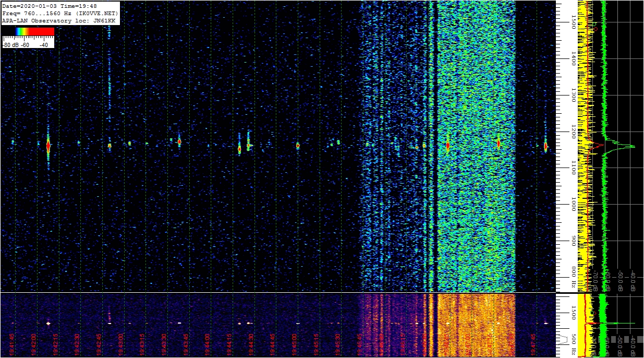Select the 19:45:00 time marker
Screen dimensions: 644x358
click(295, 344)
